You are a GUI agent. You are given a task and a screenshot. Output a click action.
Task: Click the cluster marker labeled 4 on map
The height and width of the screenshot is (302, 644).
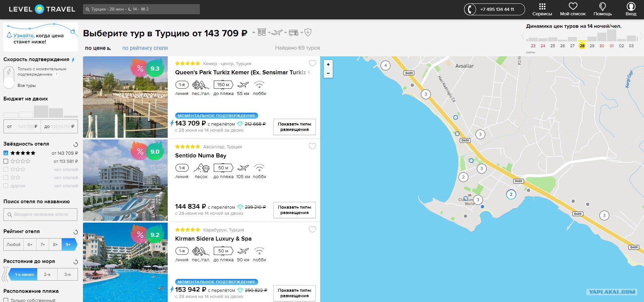385,65
